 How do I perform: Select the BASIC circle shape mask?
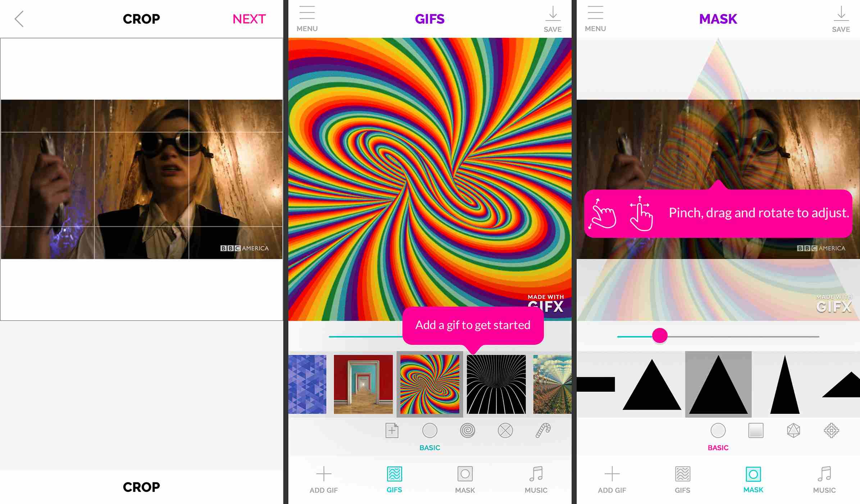click(x=718, y=430)
